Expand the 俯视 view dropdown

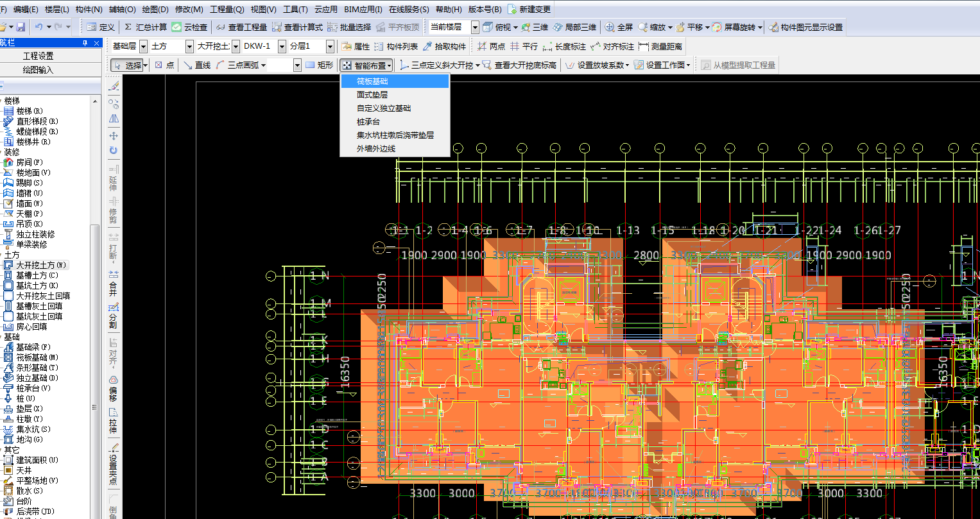coord(515,28)
